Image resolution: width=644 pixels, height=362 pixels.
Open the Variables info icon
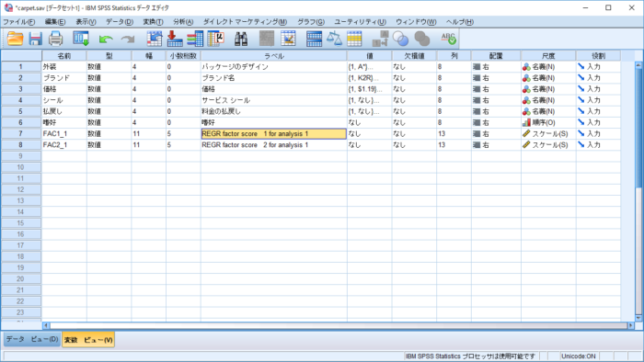195,39
